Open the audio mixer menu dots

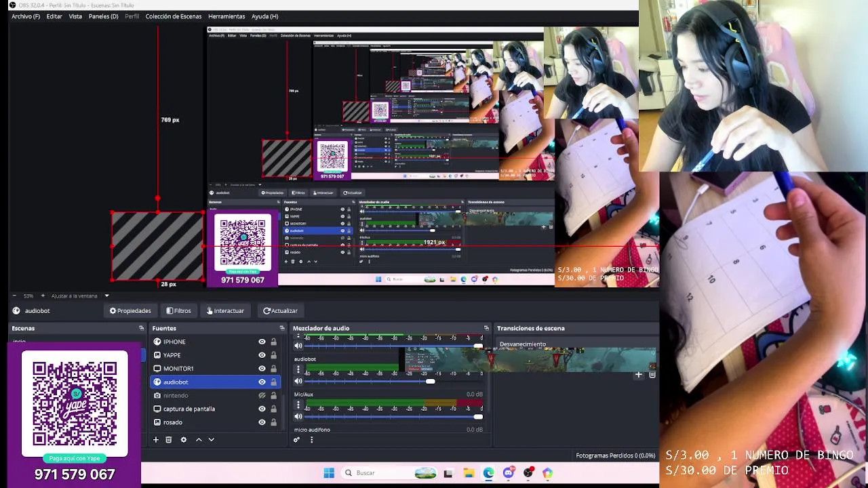pyautogui.click(x=311, y=440)
